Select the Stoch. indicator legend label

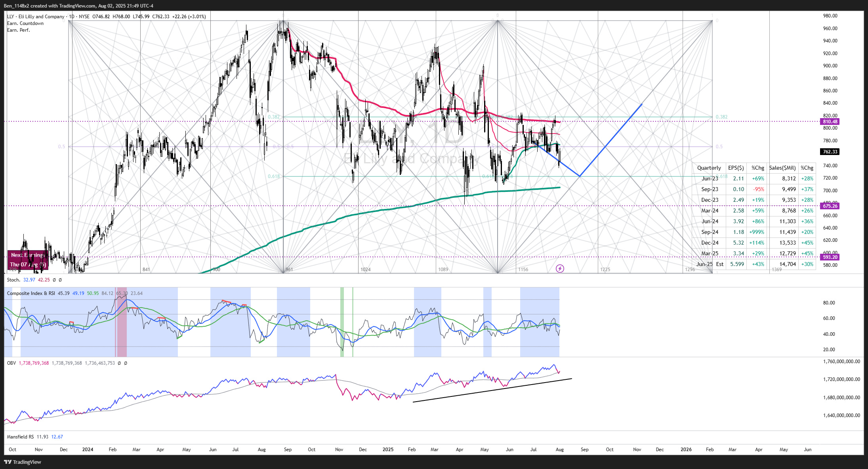tap(13, 280)
